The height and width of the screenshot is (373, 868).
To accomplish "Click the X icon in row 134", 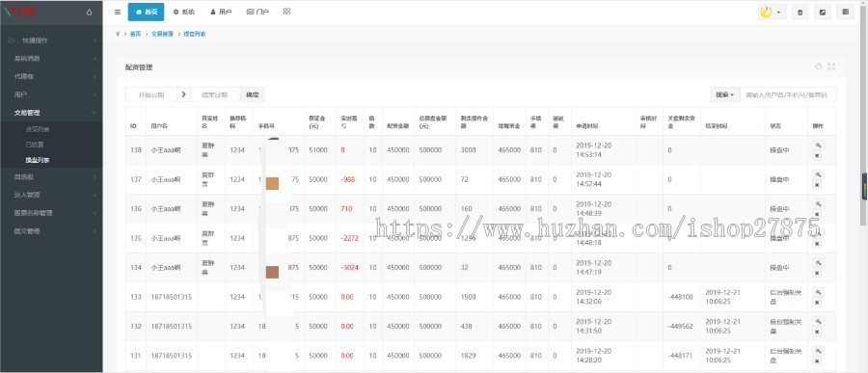I will tap(818, 274).
